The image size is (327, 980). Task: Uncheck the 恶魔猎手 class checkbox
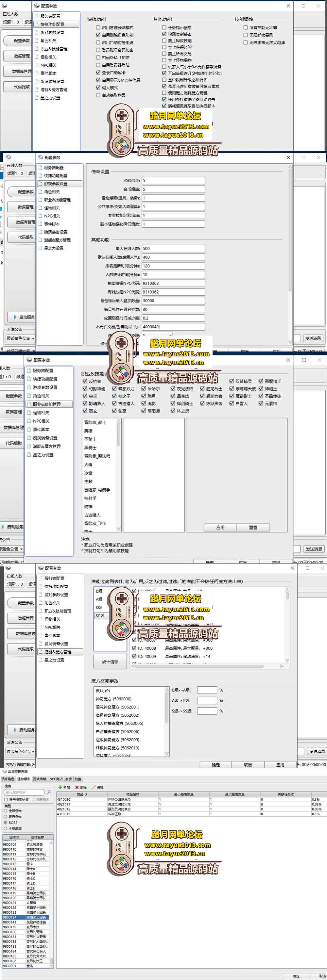click(261, 381)
